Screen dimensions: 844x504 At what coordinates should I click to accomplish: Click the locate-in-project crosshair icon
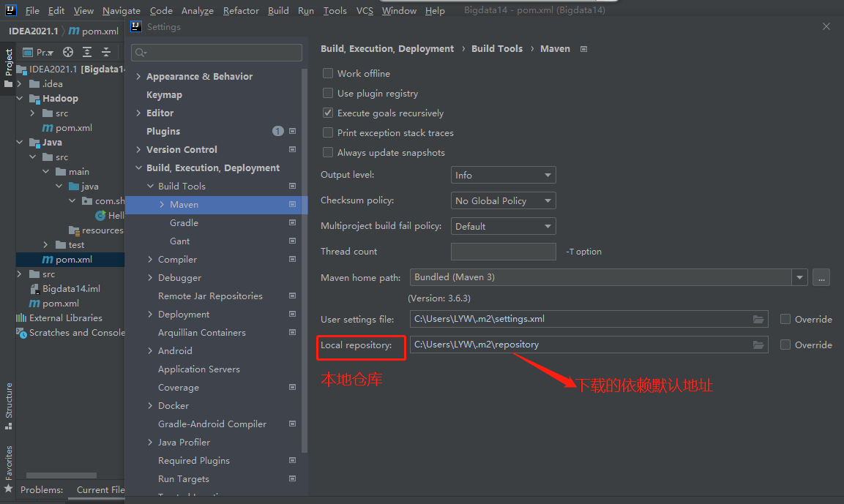tap(68, 52)
